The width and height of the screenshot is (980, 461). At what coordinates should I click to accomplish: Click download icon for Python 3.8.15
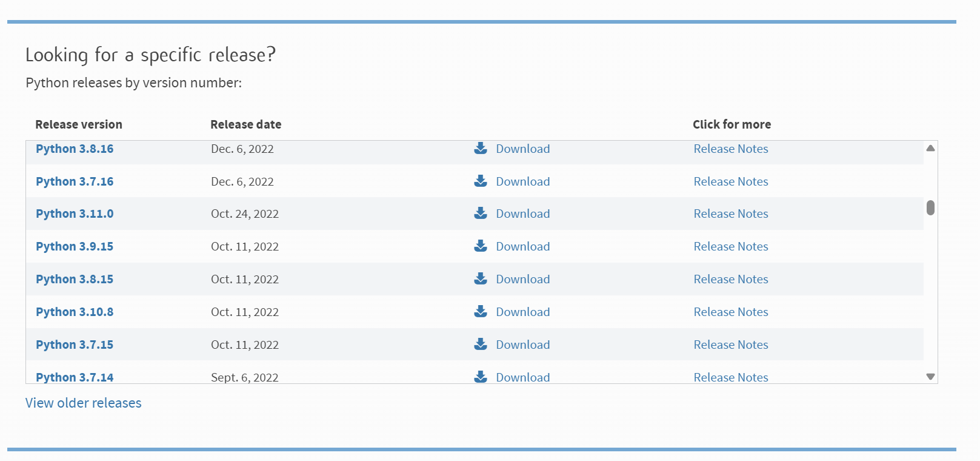tap(481, 278)
